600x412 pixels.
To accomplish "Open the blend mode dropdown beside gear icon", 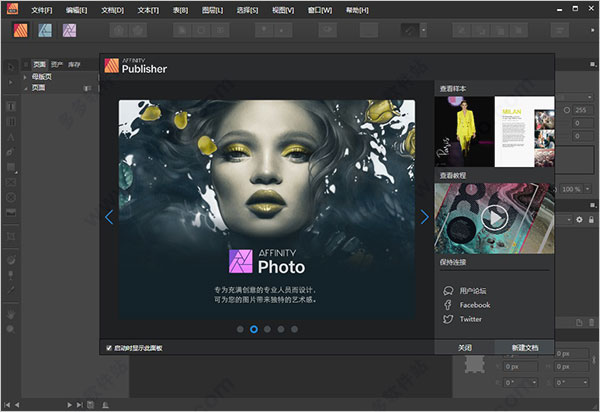I will click(x=569, y=220).
